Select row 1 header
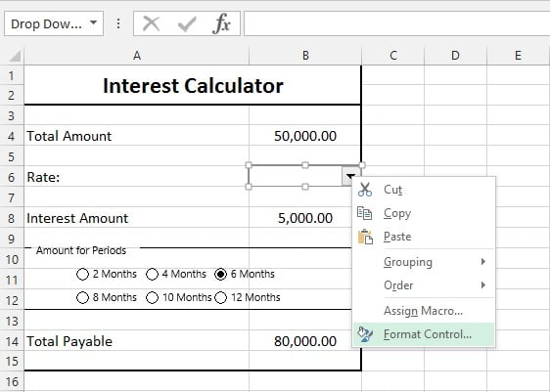 12,75
